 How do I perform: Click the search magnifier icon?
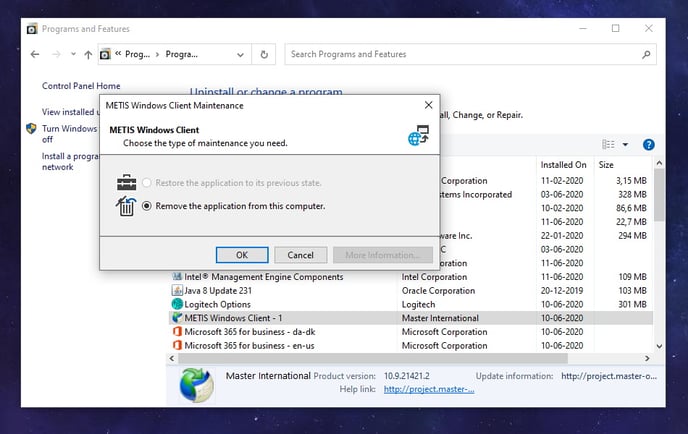(x=646, y=54)
